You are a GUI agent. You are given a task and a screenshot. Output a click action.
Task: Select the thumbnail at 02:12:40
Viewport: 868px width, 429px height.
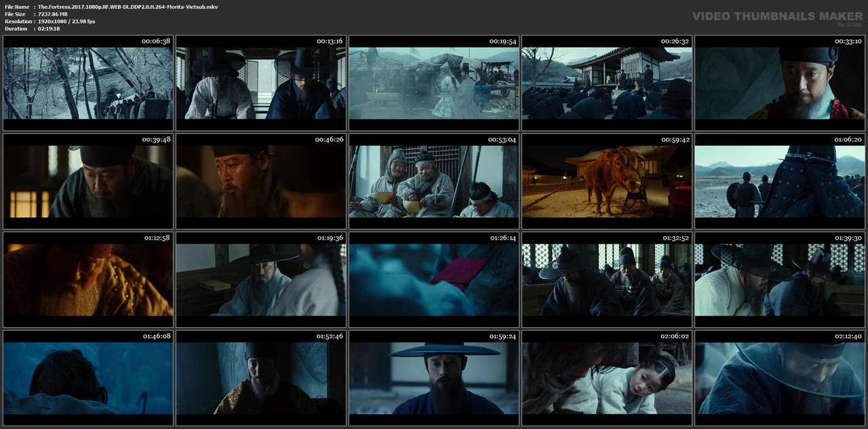point(780,378)
